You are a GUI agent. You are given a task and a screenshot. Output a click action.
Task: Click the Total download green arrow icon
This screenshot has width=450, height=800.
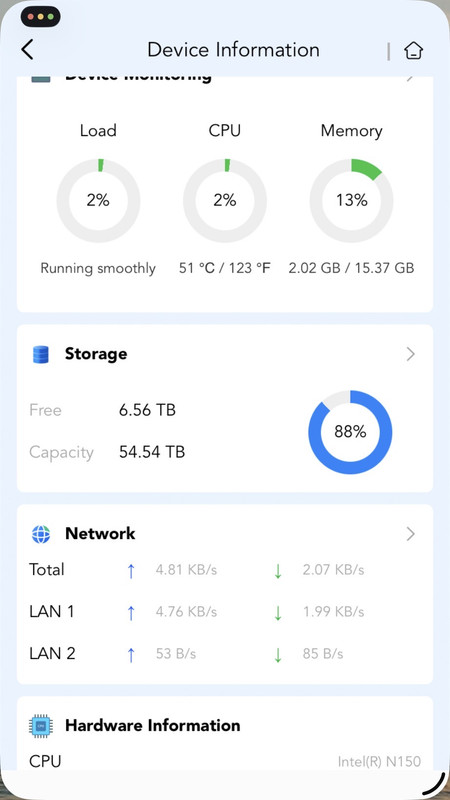coord(278,570)
